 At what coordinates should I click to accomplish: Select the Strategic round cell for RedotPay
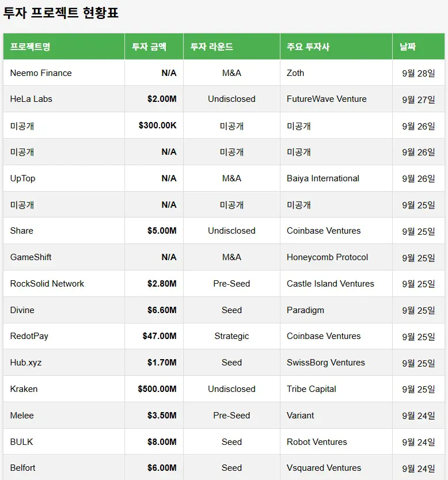231,336
